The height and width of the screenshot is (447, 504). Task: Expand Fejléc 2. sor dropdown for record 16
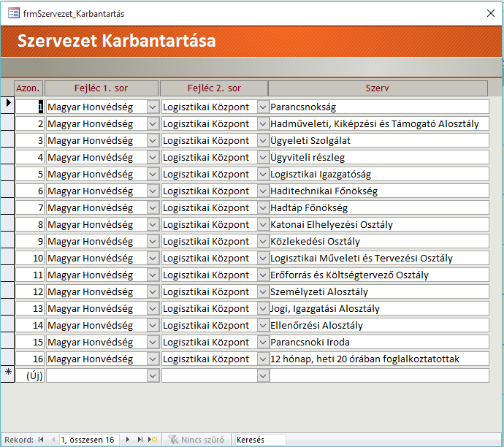pos(263,359)
